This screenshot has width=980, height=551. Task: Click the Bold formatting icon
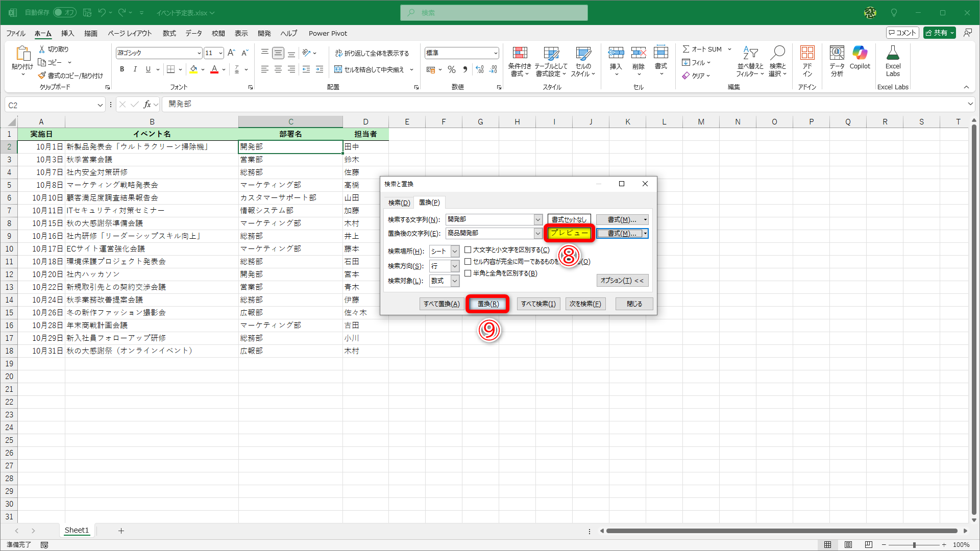(x=122, y=69)
